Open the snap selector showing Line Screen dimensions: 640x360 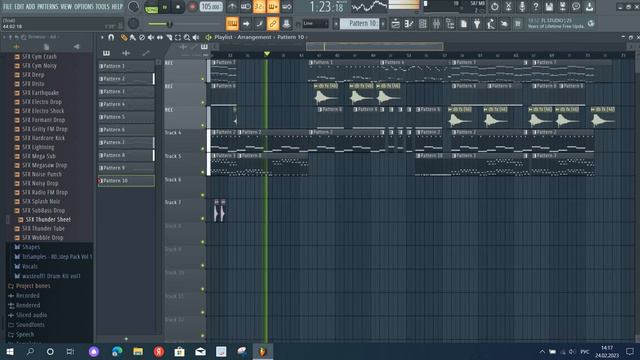315,24
